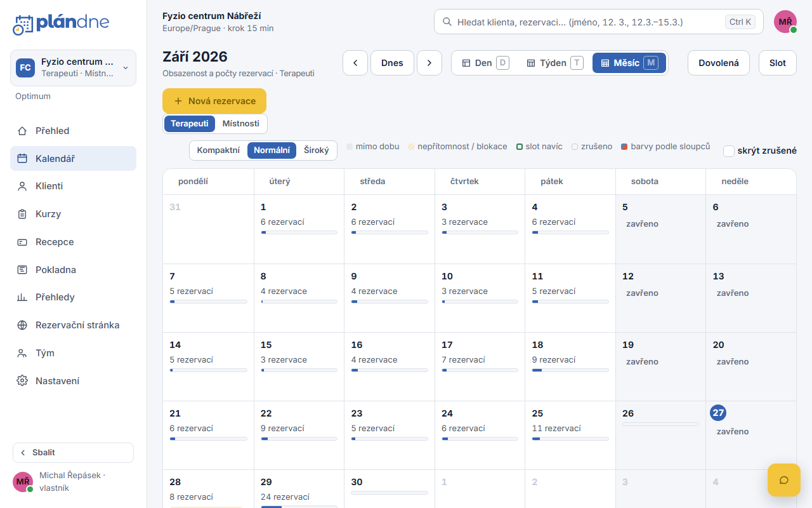Click the collapse chevron beside Sbalit

pos(23,453)
